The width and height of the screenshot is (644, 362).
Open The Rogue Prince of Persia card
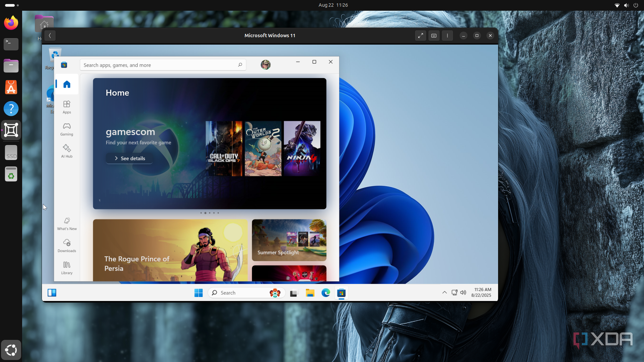tap(170, 250)
